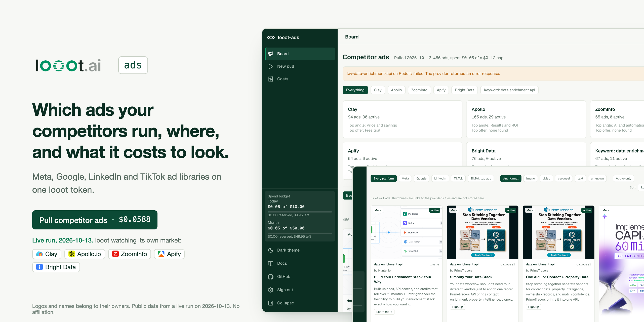The image size is (644, 322).
Task: Click the Collapse sidebar icon
Action: click(271, 303)
